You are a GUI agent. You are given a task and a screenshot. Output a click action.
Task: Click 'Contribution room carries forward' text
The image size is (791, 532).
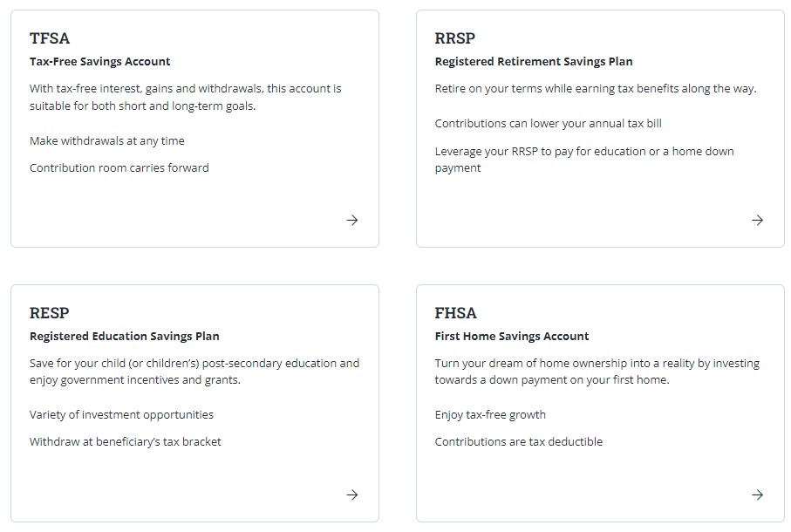coord(119,168)
